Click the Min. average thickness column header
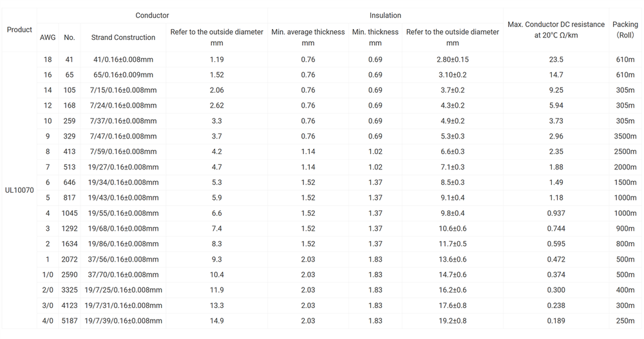 308,37
